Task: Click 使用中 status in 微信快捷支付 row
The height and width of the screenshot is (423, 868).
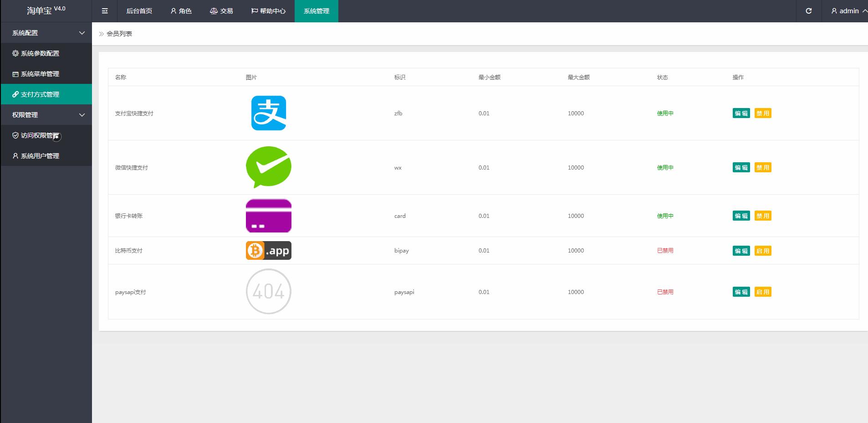Action: click(x=665, y=168)
